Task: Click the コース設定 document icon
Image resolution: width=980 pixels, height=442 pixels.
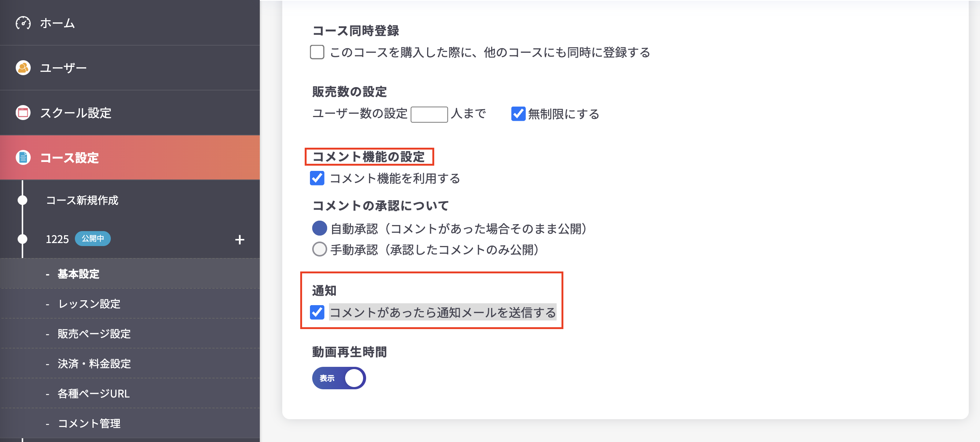Action: coord(23,158)
